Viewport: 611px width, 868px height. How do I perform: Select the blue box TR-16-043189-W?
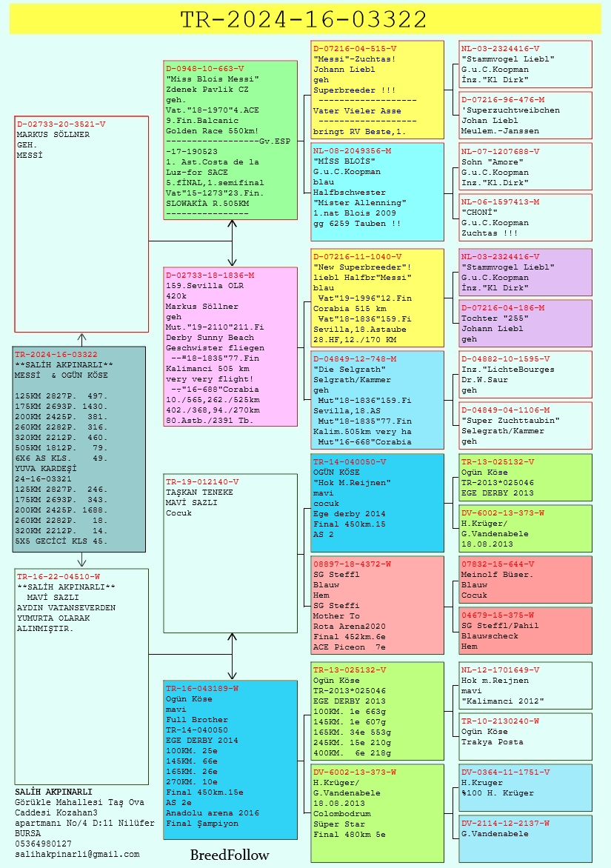point(230,760)
